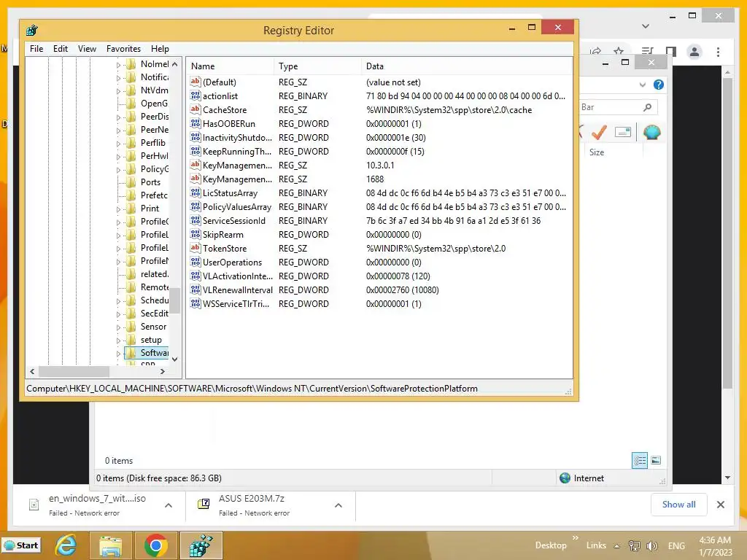Click the InactivityShutdo... DWORD icon
The image size is (747, 560).
tap(196, 137)
